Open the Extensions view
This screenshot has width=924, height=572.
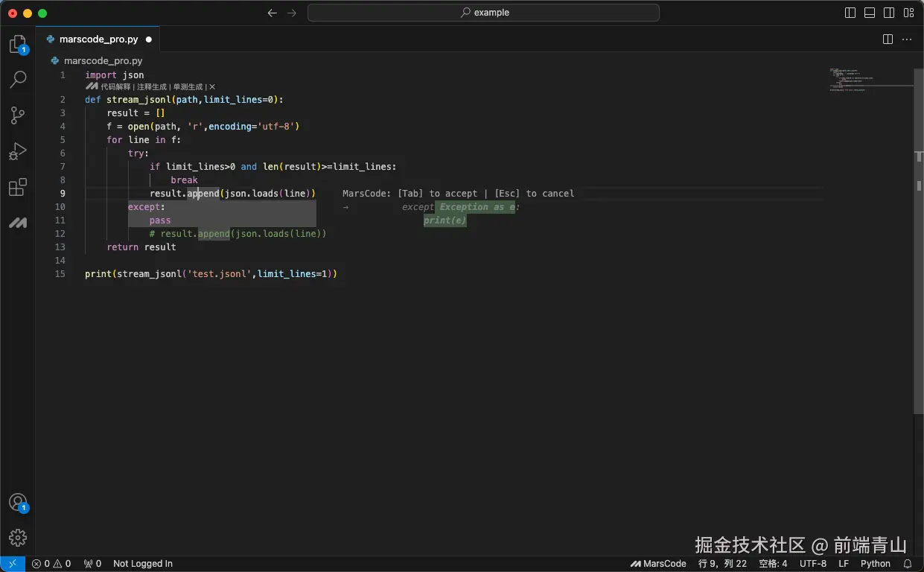18,187
